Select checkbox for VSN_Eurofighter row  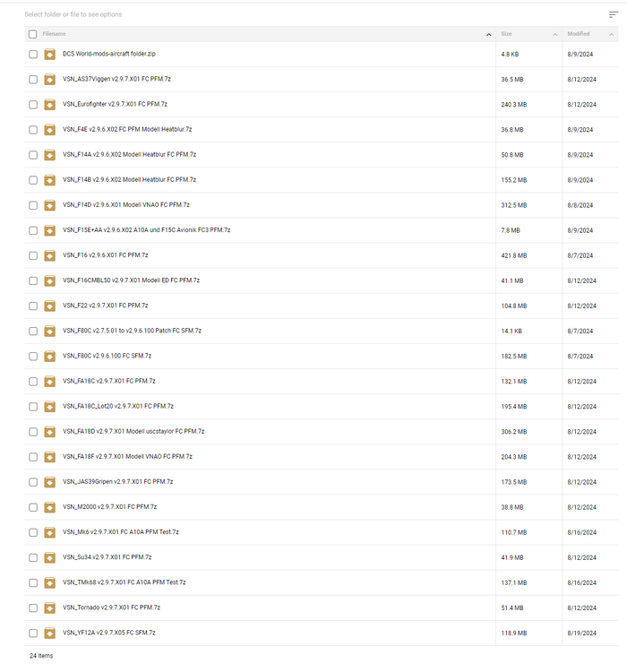click(33, 105)
